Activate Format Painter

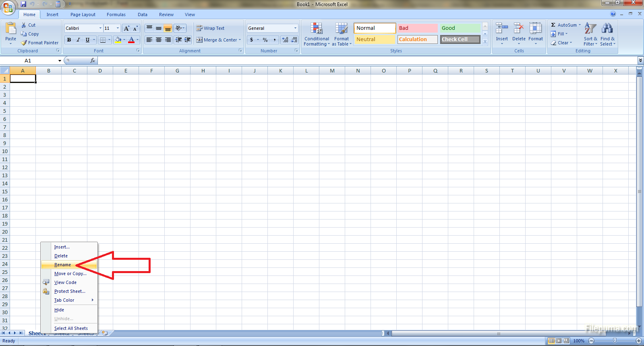coord(40,43)
